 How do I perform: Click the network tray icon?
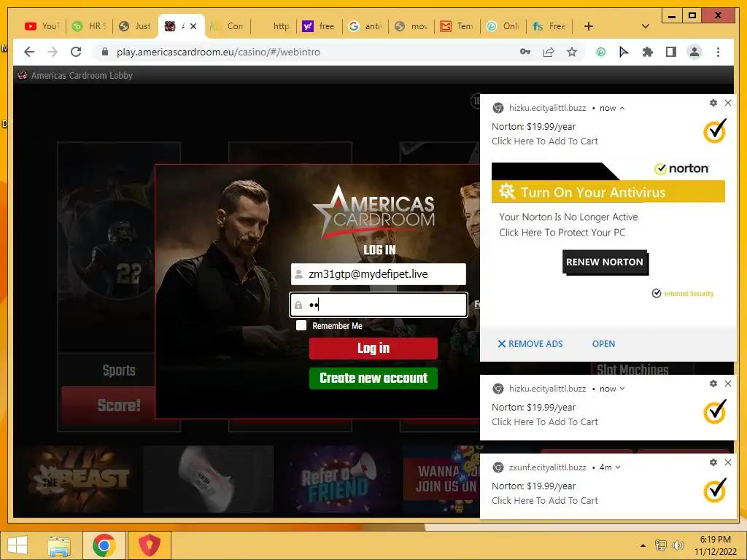pos(661,545)
